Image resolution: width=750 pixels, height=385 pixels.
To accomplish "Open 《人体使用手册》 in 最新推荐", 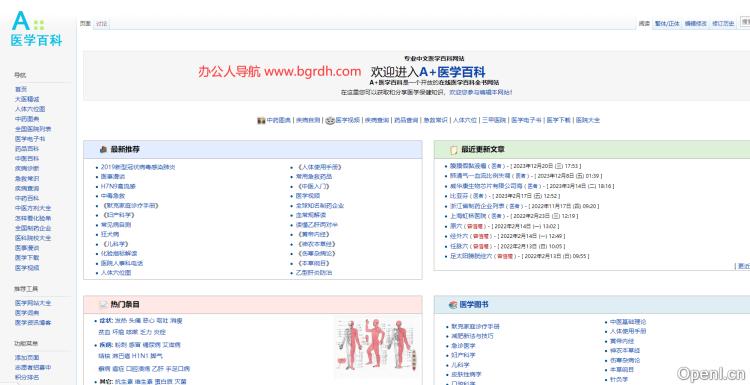I will tap(319, 167).
